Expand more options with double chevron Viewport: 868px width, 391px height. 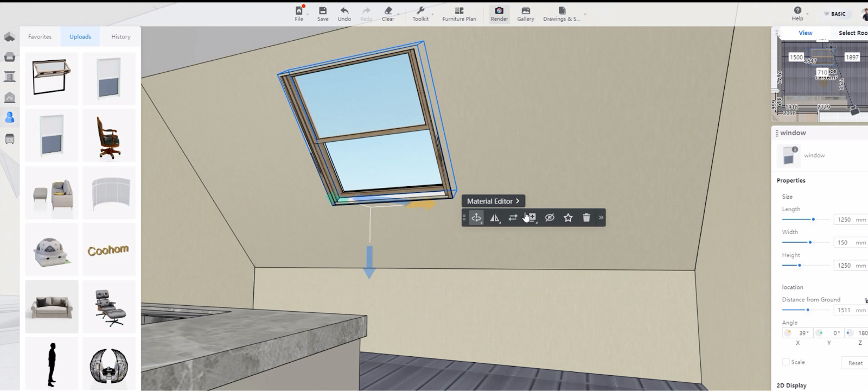coord(601,218)
